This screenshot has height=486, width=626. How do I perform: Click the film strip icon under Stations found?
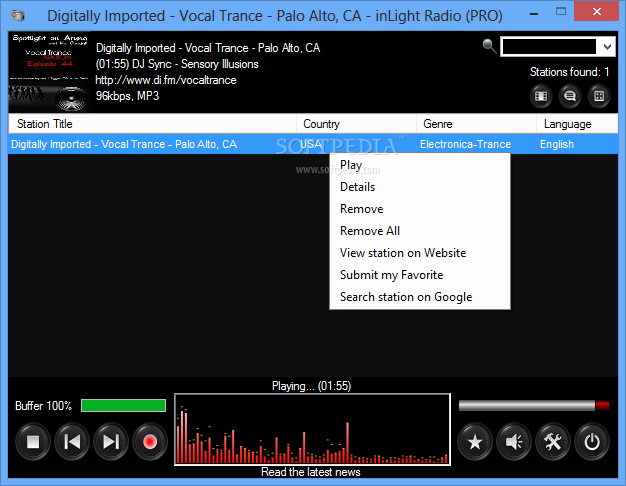click(541, 96)
